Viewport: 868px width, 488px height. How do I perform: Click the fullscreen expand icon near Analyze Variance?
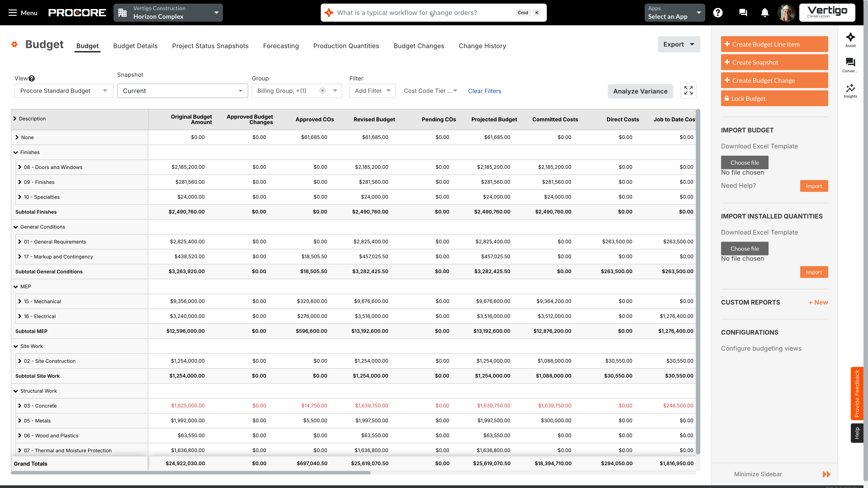point(688,90)
